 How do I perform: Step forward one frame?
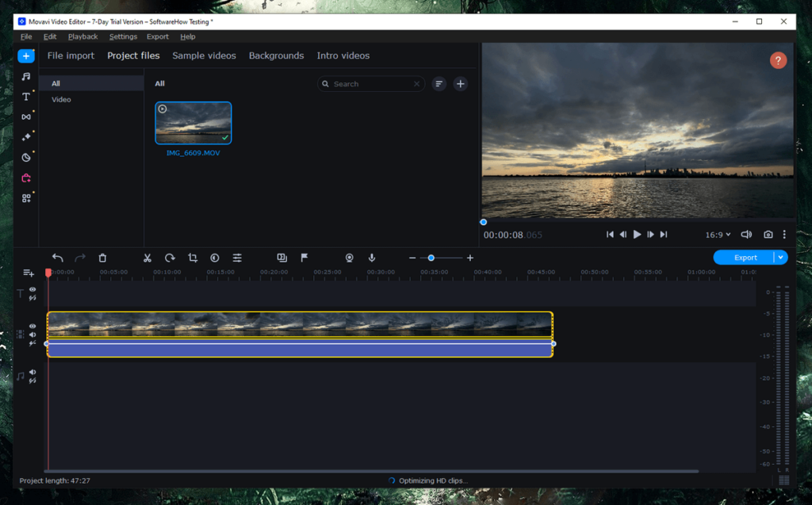(650, 235)
